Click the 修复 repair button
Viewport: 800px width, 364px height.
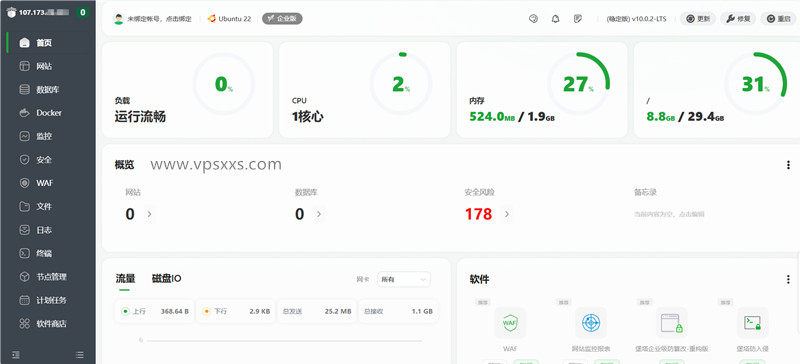(x=738, y=19)
